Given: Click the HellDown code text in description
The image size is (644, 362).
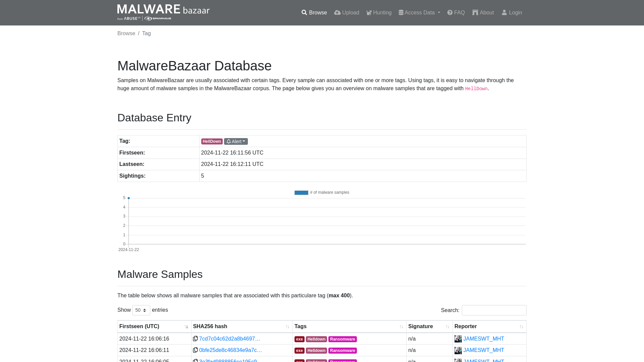Looking at the screenshot, I should (x=476, y=89).
